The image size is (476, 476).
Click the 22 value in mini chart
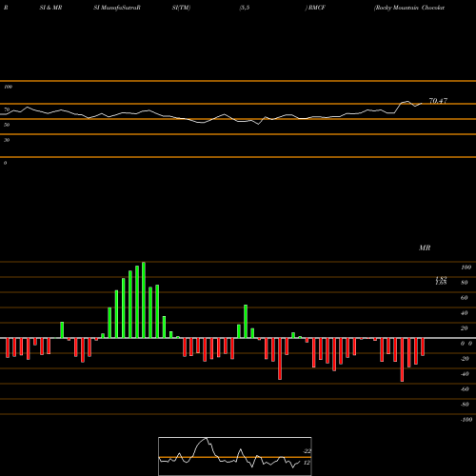point(307,451)
